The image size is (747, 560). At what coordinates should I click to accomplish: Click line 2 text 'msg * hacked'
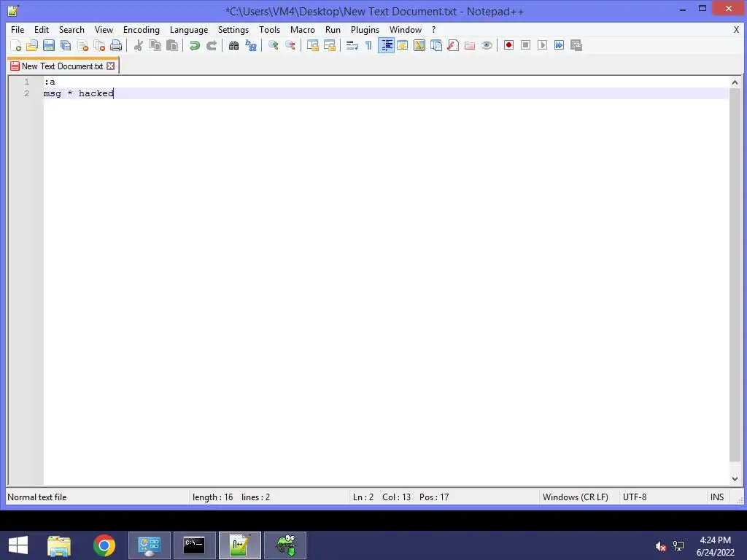point(79,93)
